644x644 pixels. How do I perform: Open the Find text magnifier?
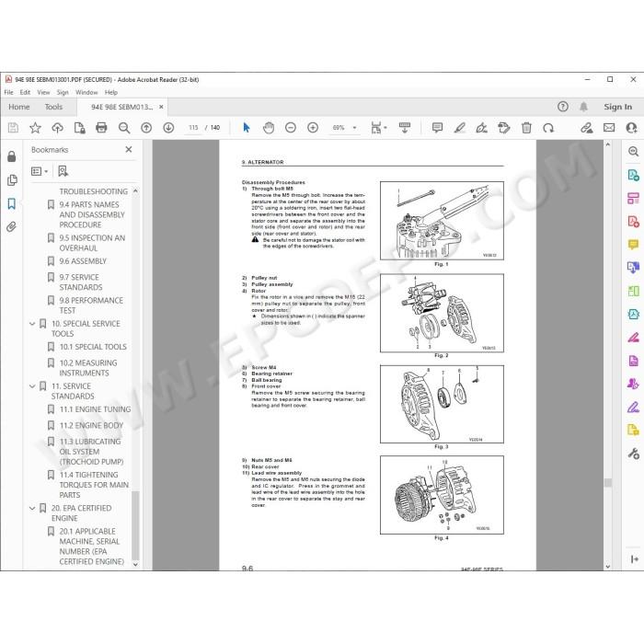(x=124, y=128)
